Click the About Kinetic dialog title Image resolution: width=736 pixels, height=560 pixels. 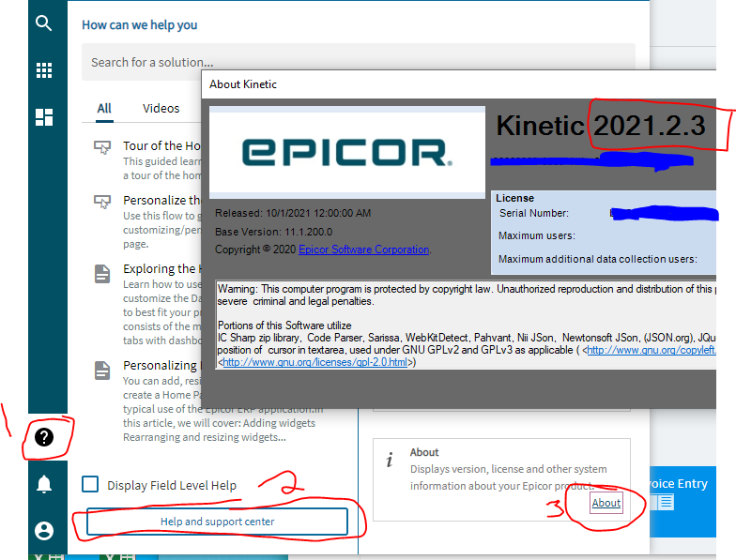pos(242,84)
